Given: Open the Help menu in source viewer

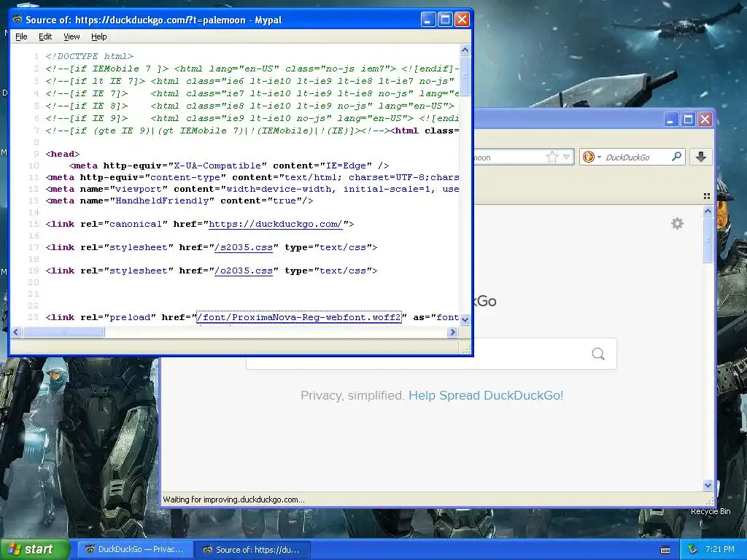Looking at the screenshot, I should [x=98, y=36].
